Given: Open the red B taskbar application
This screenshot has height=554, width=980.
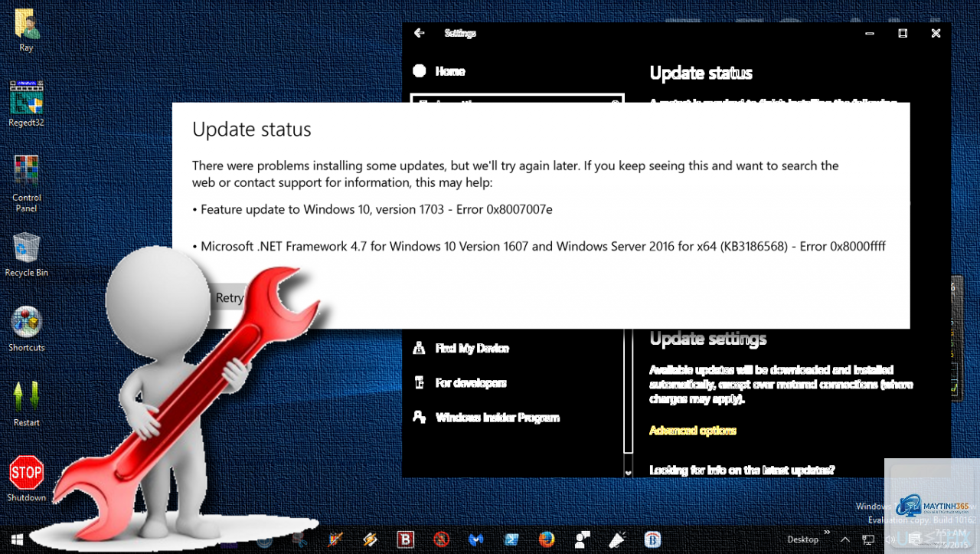Looking at the screenshot, I should point(406,539).
